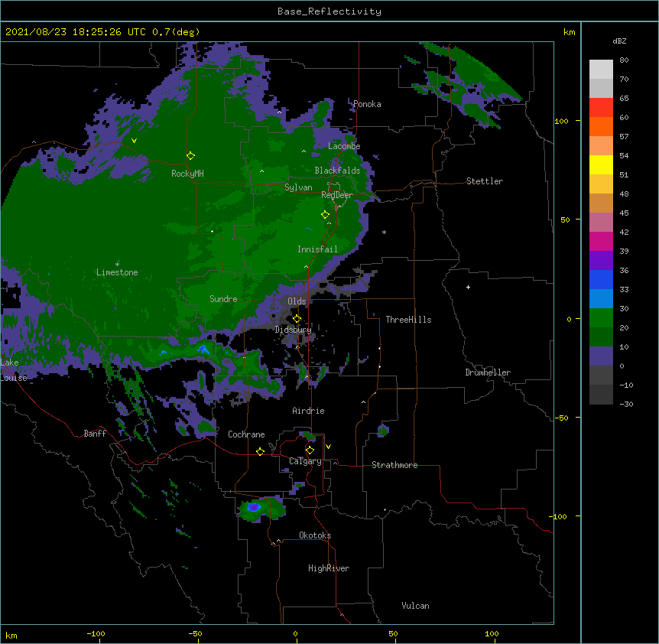Select the Didsbury label
The width and height of the screenshot is (659, 644).
coord(294,330)
